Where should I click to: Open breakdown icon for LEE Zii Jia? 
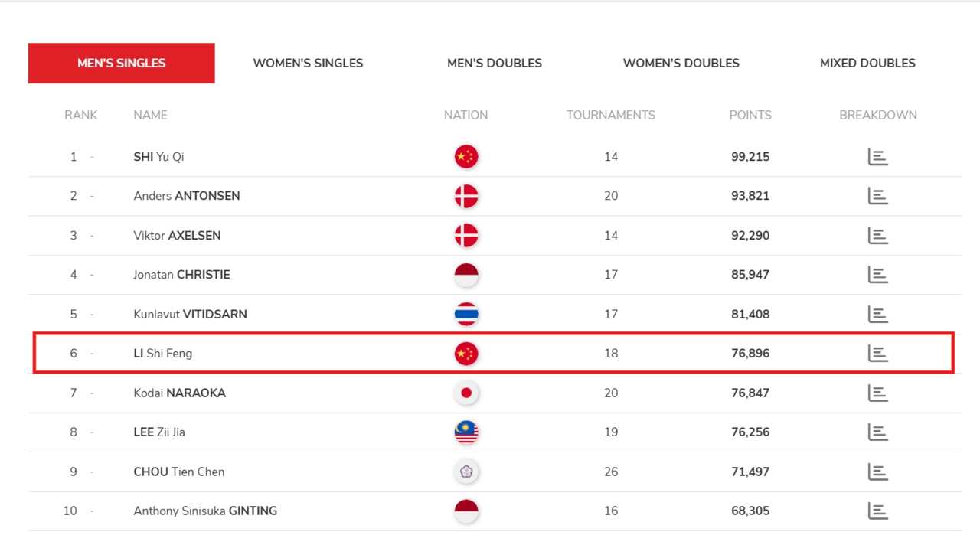877,432
